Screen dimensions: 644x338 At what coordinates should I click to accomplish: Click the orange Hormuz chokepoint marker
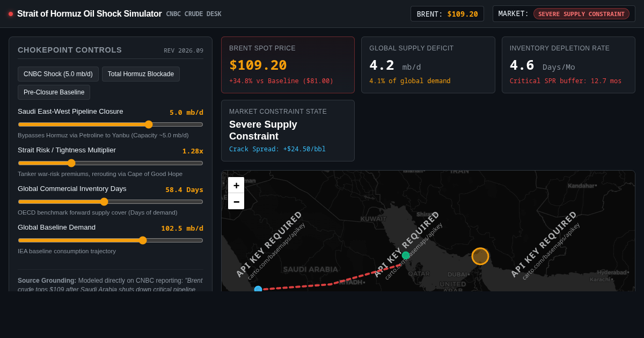pyautogui.click(x=480, y=256)
